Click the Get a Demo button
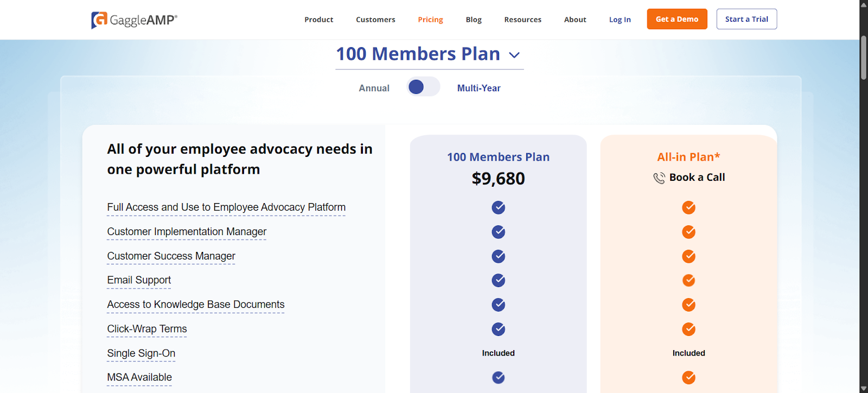Viewport: 868px width, 393px height. pyautogui.click(x=677, y=19)
